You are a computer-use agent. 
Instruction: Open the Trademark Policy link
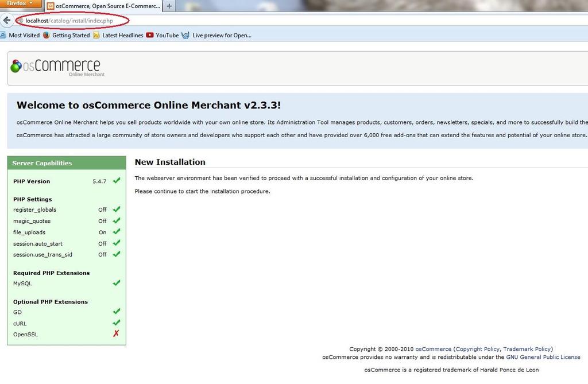click(527, 349)
